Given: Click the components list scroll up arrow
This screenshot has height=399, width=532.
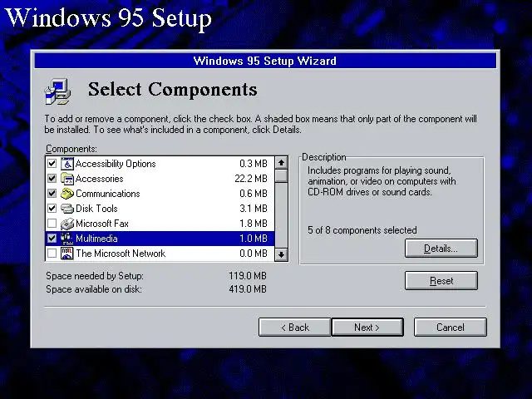Looking at the screenshot, I should tap(281, 163).
